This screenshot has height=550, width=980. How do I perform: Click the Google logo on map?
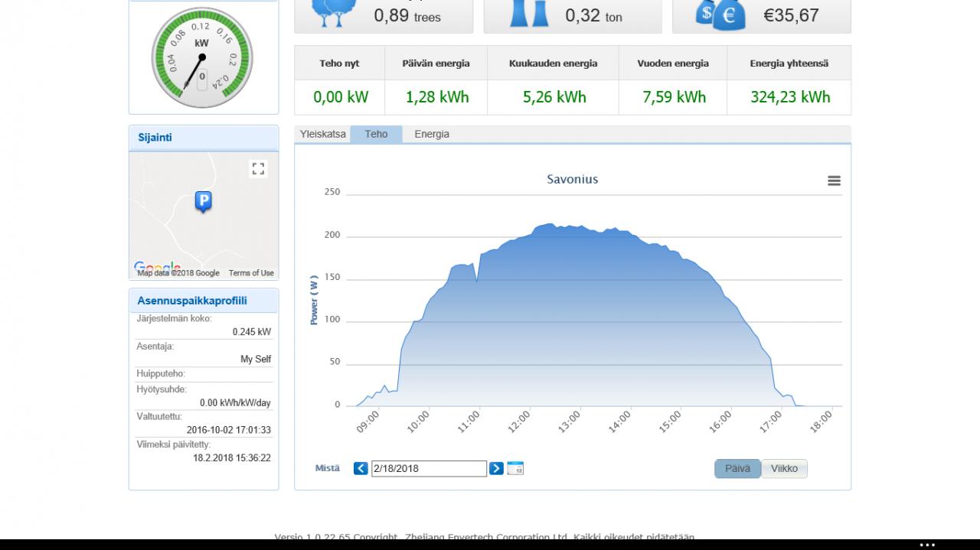pos(157,266)
